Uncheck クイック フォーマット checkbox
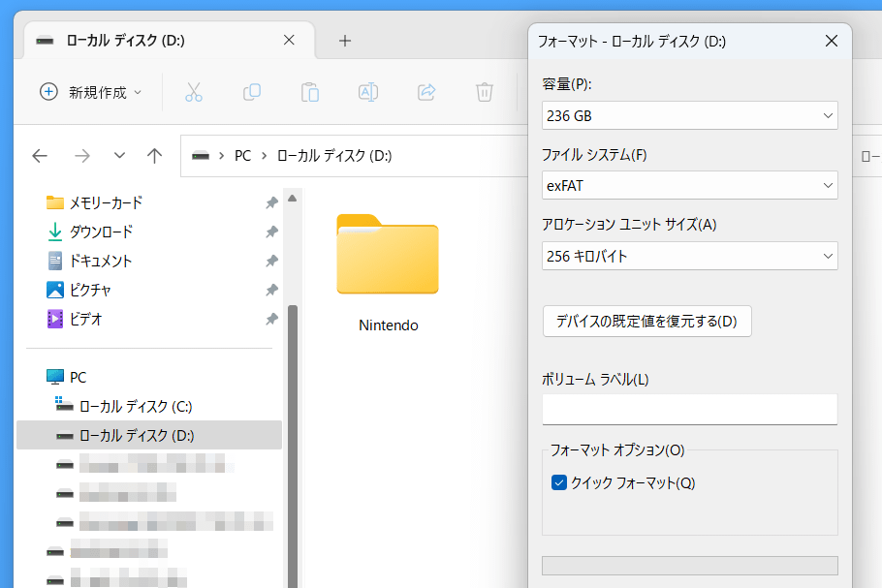Viewport: 882px width, 588px height. [559, 482]
